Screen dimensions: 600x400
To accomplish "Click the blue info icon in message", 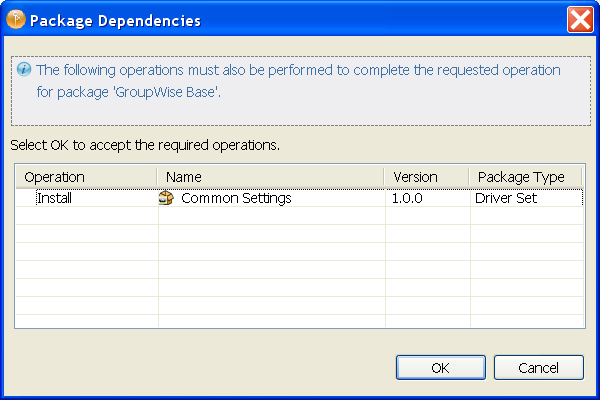I will pos(23,71).
